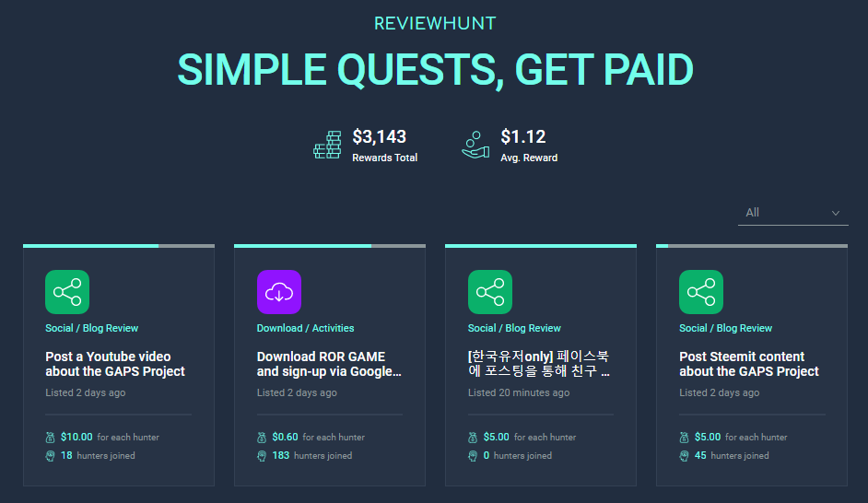
Task: Click the $5.00 reward on the Steemit content card
Action: pos(741,438)
